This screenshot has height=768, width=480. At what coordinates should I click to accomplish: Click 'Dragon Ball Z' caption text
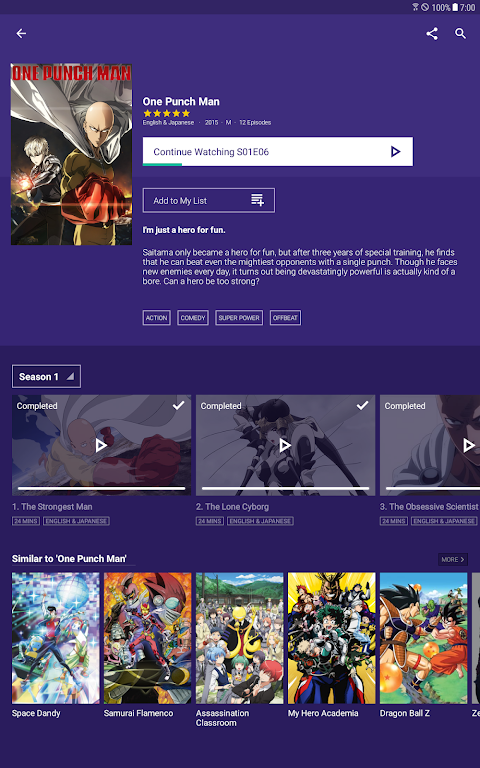click(x=405, y=713)
